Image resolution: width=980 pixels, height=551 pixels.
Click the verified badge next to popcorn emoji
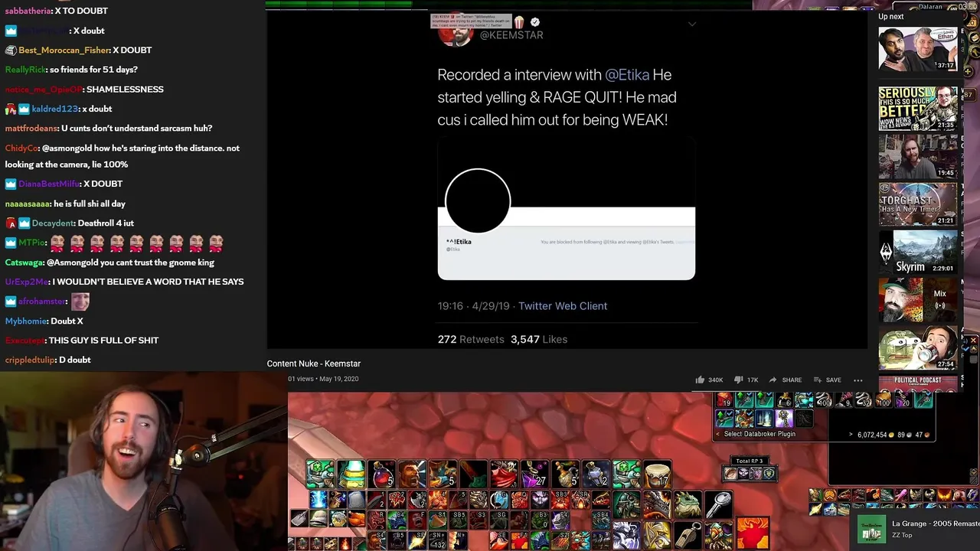pos(534,22)
